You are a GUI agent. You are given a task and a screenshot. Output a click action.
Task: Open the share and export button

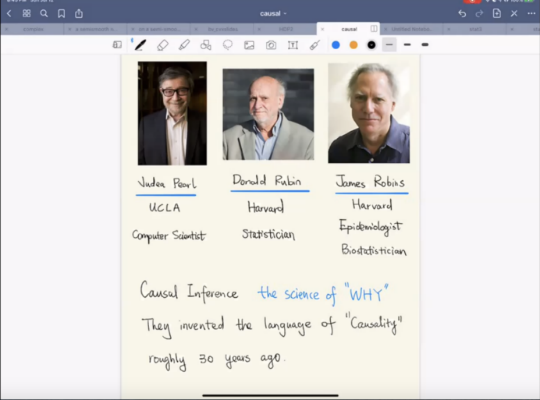(79, 13)
